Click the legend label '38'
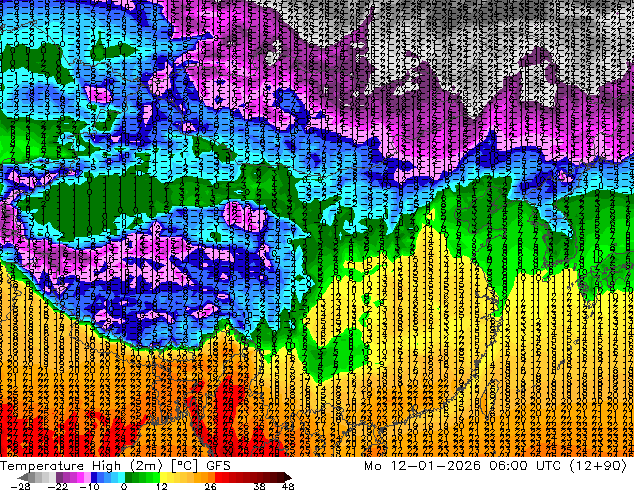Screen dimensions: 634x490 point(259,486)
